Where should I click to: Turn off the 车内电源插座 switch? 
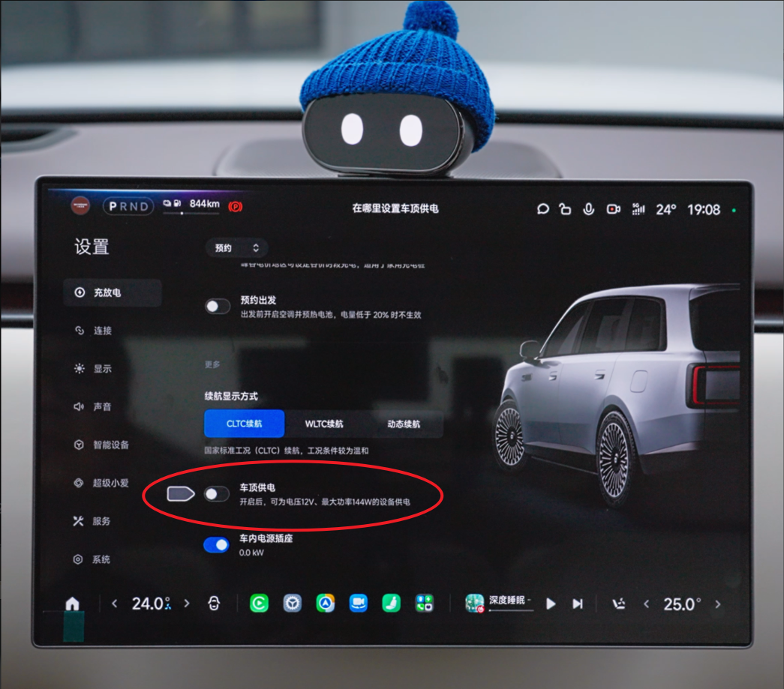tap(217, 544)
